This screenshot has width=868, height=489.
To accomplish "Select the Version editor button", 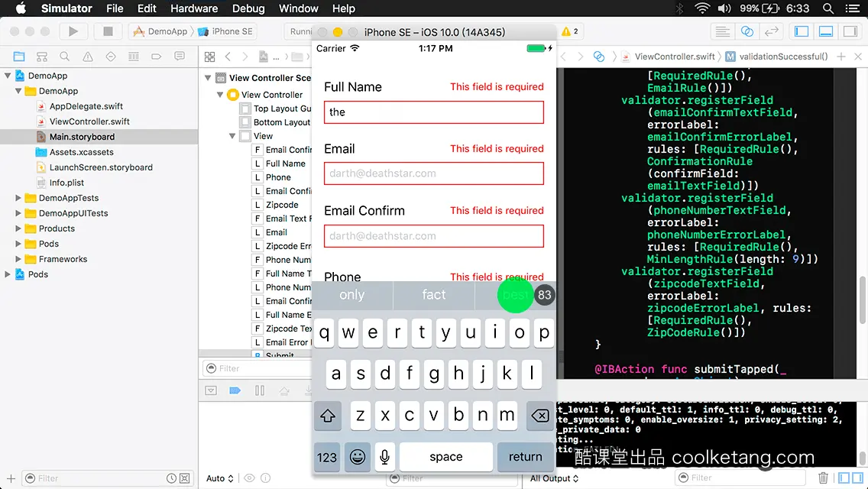I will point(771,31).
